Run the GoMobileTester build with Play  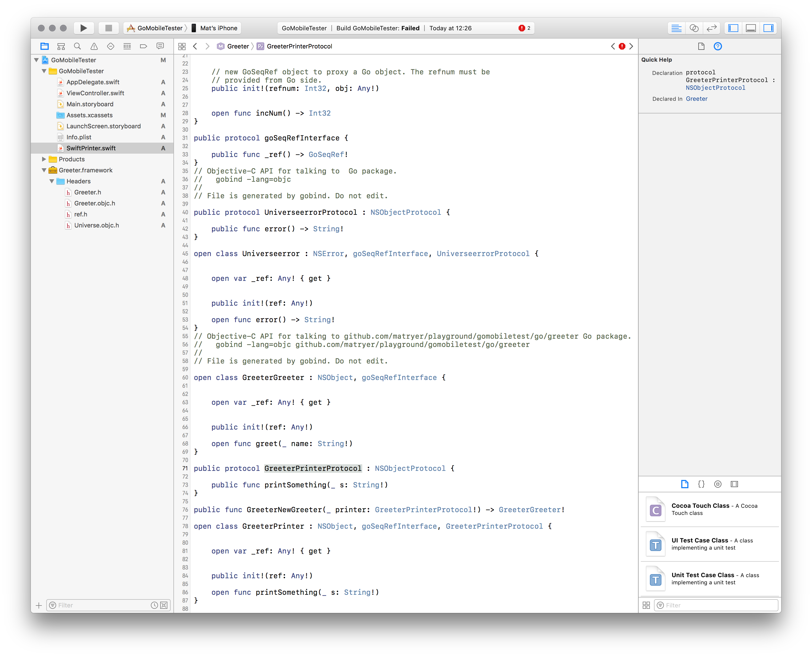point(84,28)
